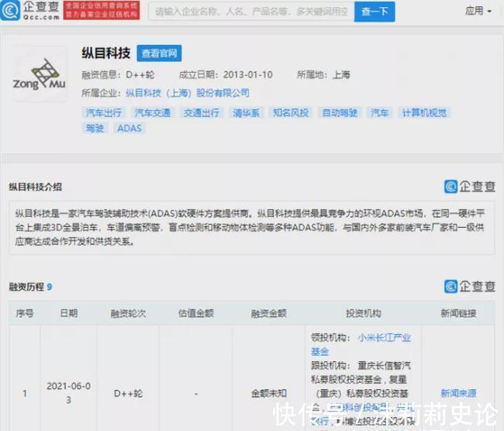Click the D++轮 round cell
This screenshot has height=431, width=504.
tap(128, 393)
